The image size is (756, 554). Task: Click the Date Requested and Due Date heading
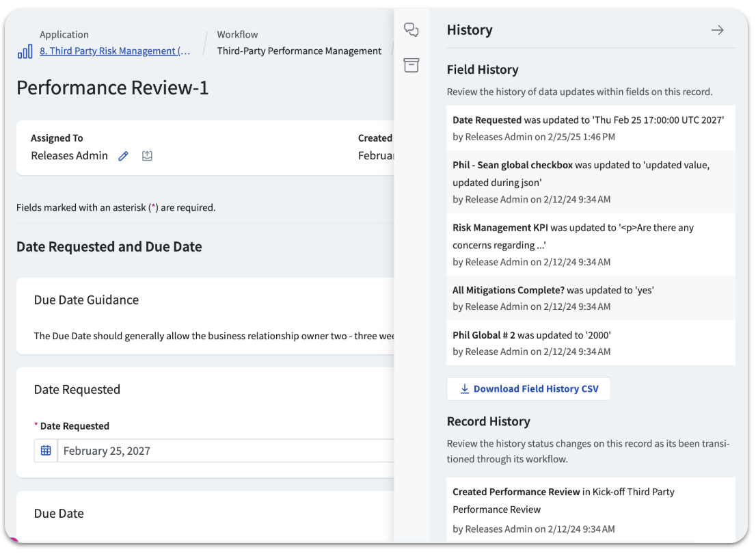(109, 247)
